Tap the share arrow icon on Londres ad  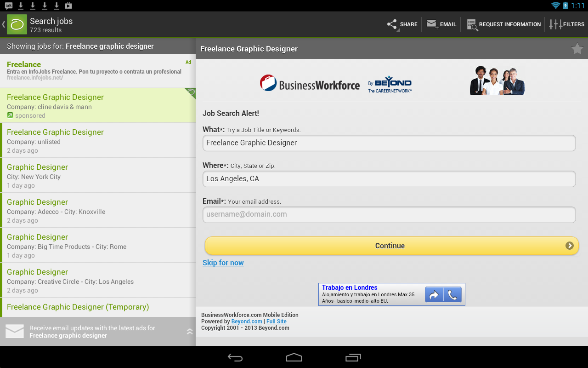click(434, 295)
